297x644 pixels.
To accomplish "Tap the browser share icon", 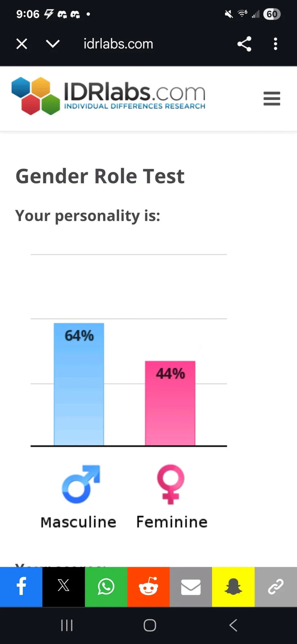I will (x=244, y=44).
